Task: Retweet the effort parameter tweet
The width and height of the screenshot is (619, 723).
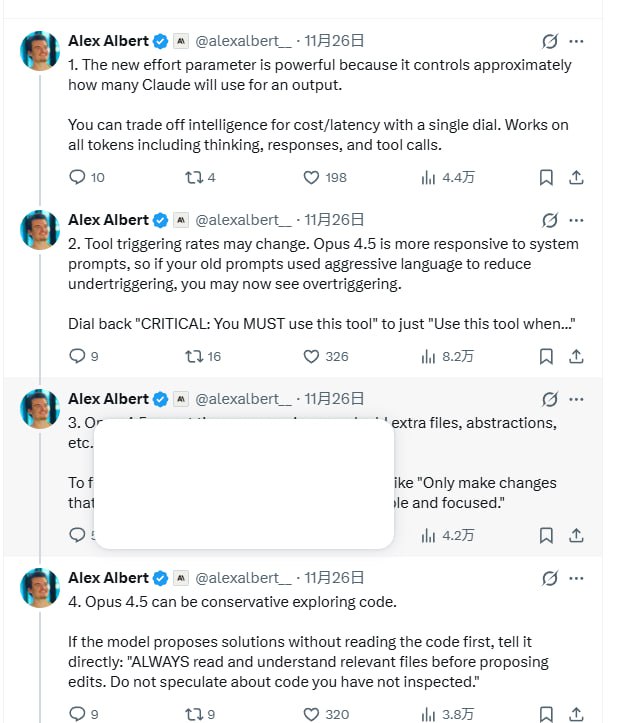Action: point(195,177)
